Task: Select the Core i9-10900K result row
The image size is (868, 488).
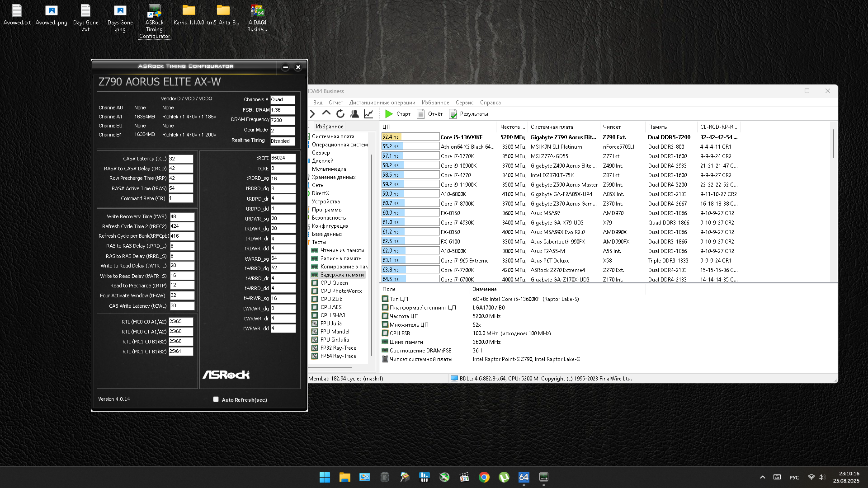Action: tap(458, 166)
